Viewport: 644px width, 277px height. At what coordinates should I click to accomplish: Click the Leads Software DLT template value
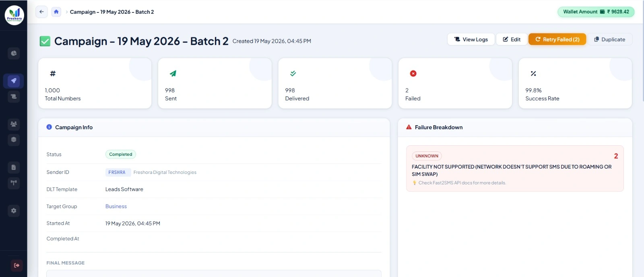(x=124, y=189)
